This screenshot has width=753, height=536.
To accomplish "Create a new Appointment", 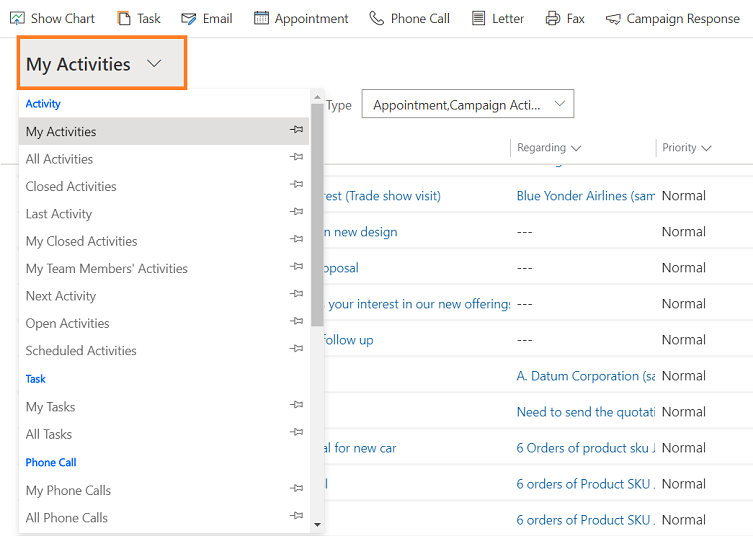I will pyautogui.click(x=301, y=19).
